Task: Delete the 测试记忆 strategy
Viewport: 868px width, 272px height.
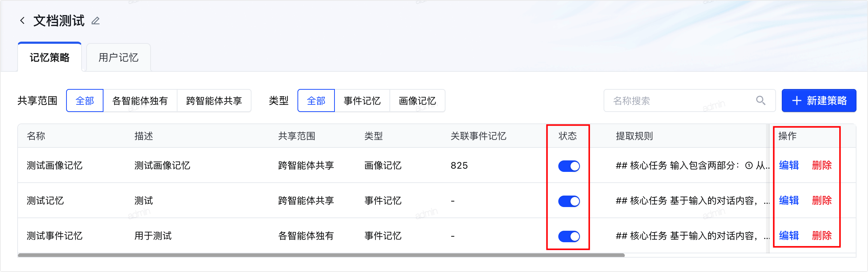Action: 822,201
